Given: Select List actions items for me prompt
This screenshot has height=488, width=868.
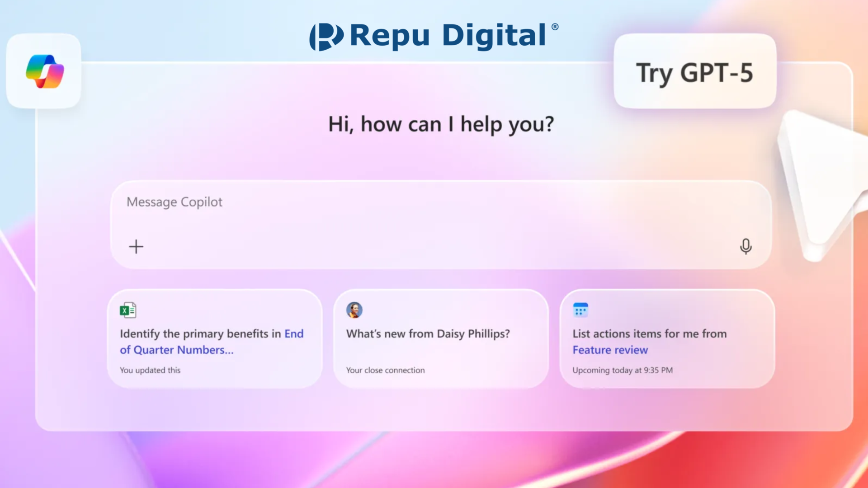Looking at the screenshot, I should pyautogui.click(x=667, y=339).
